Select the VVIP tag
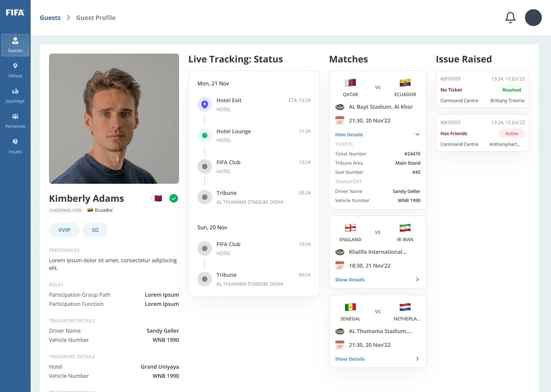 (x=64, y=230)
